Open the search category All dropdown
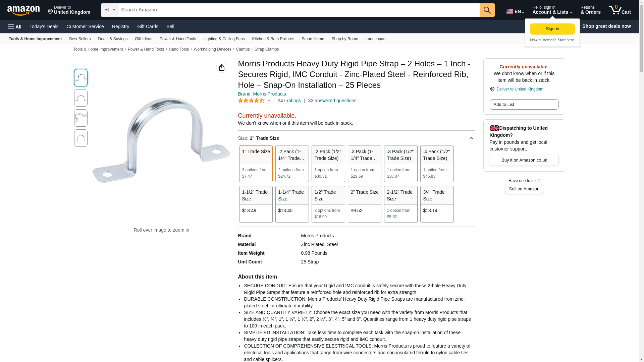This screenshot has width=644, height=362. tap(110, 10)
